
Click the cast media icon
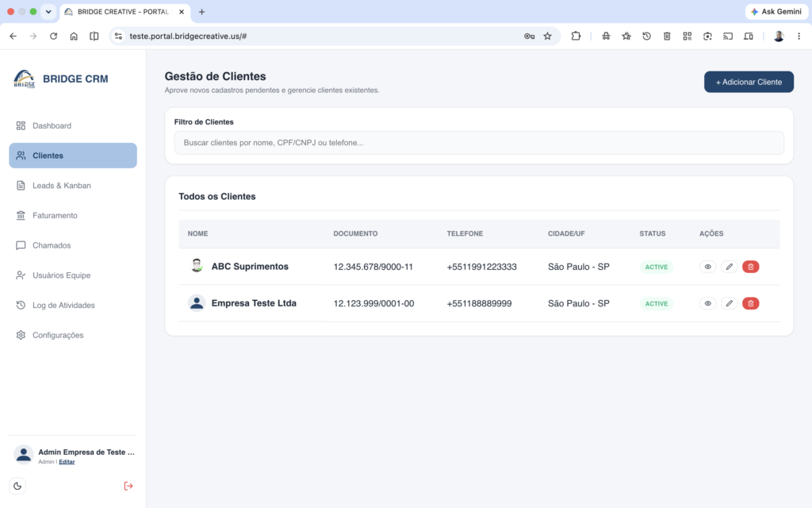tap(728, 37)
